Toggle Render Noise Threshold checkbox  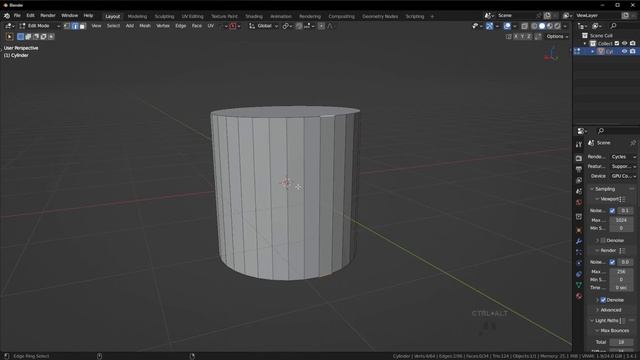click(612, 262)
